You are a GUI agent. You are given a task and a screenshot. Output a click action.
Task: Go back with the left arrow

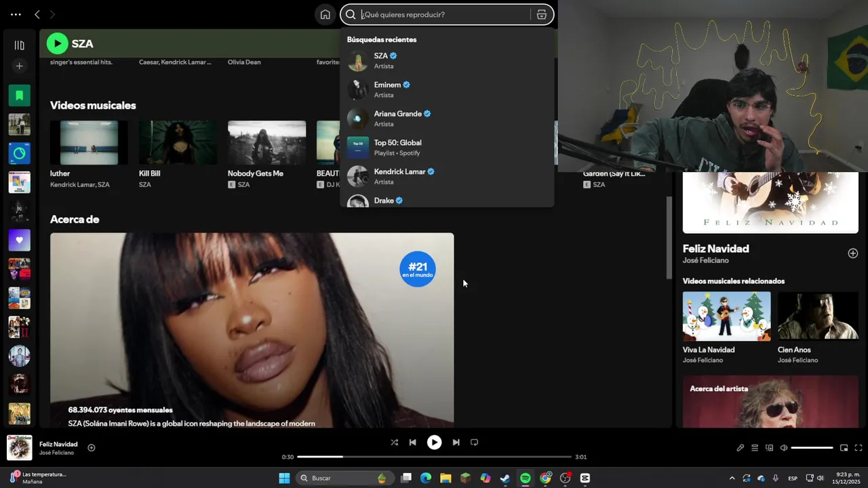coord(37,14)
